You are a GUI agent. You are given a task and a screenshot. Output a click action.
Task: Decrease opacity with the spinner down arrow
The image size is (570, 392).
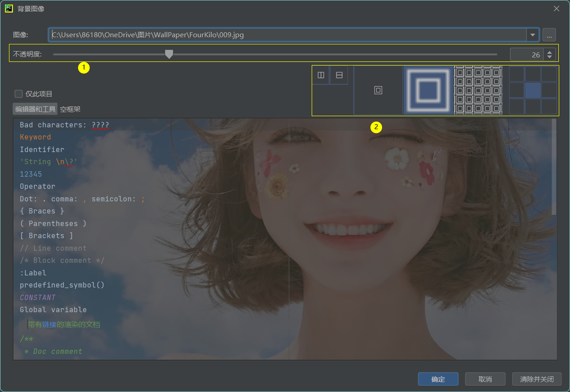pos(549,57)
